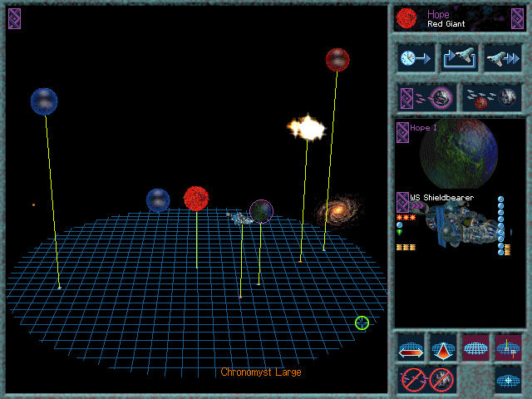Click the Red Giant label
This screenshot has width=532, height=399.
(446, 24)
